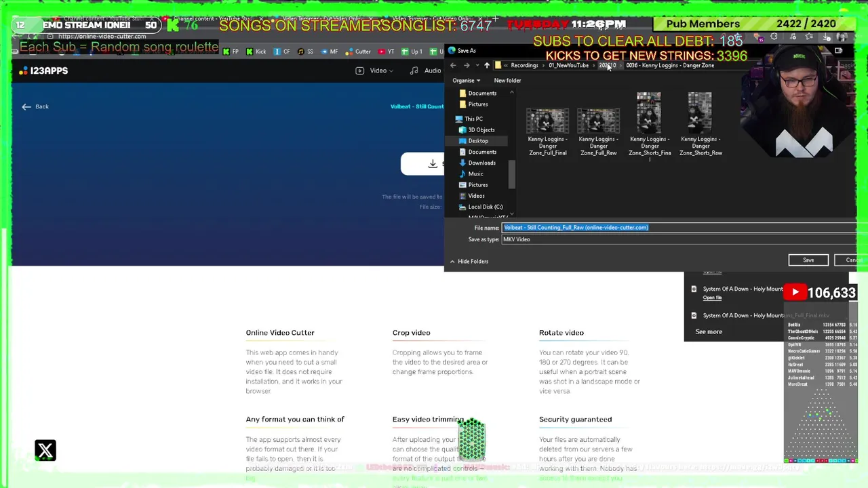
Task: Open Local Disk (C:)
Action: pos(481,207)
